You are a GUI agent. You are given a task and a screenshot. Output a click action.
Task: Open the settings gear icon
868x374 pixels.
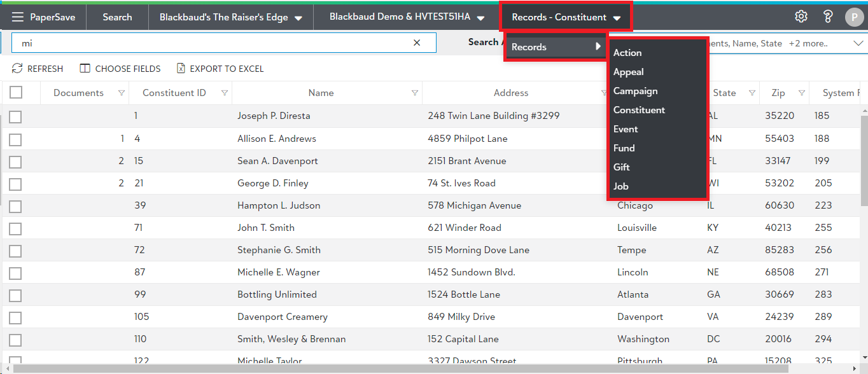801,17
